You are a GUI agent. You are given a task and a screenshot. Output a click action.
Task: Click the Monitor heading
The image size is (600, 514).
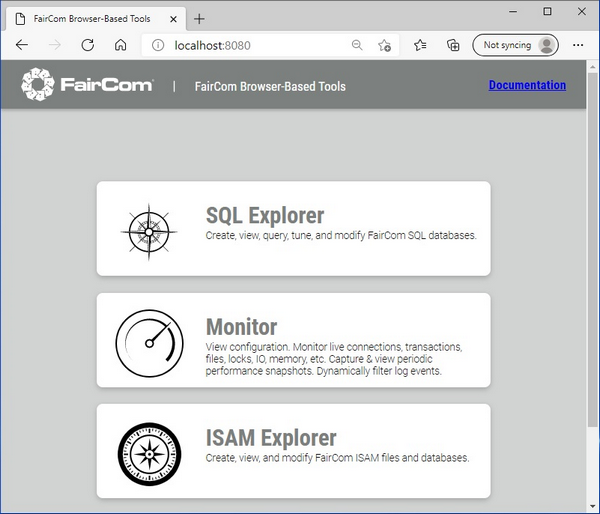(241, 327)
